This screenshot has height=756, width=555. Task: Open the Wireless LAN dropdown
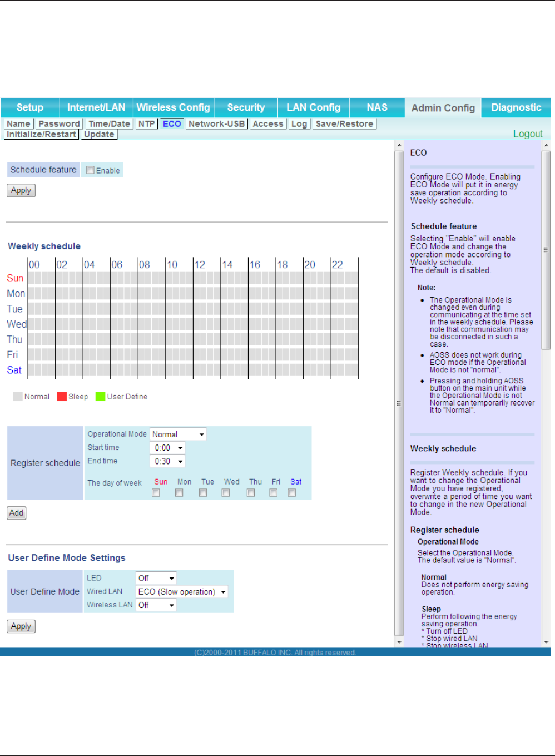point(156,605)
